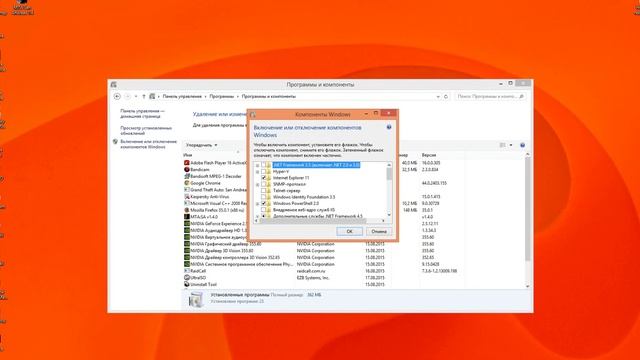The width and height of the screenshot is (640, 360).
Task: Select Kaspersky Anti-Virus program icon
Action: pyautogui.click(x=187, y=197)
